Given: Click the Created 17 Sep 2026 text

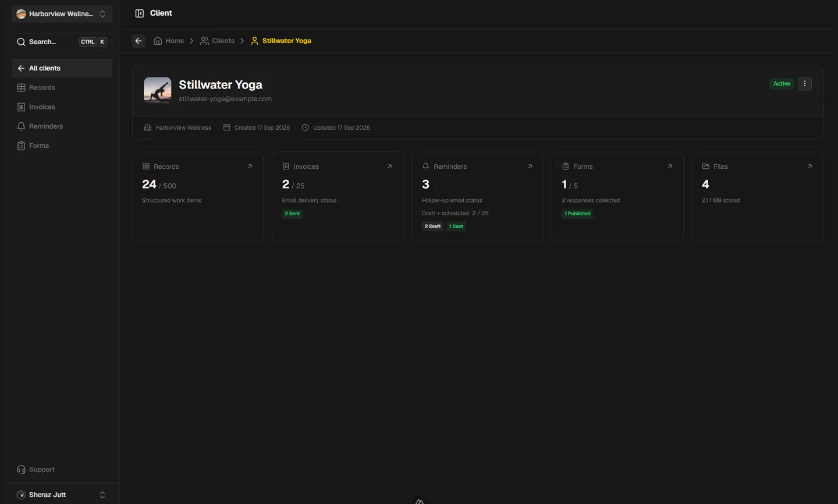Looking at the screenshot, I should [x=262, y=127].
